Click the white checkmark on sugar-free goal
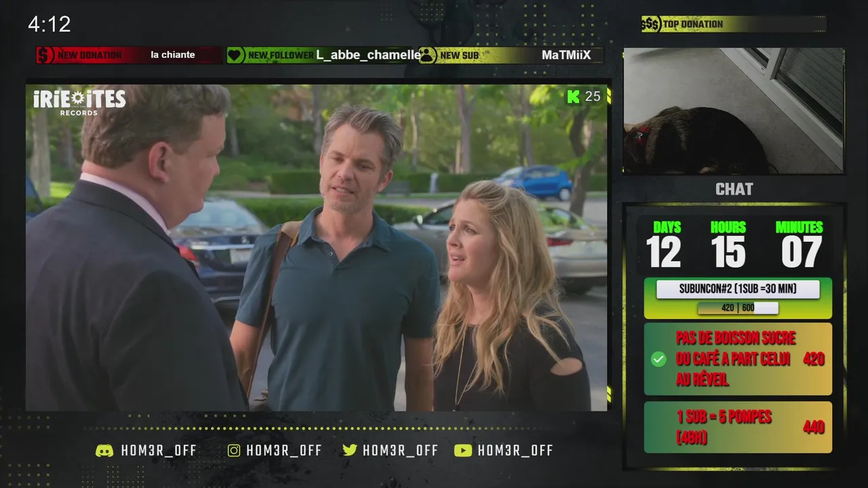This screenshot has width=868, height=488. pos(658,359)
